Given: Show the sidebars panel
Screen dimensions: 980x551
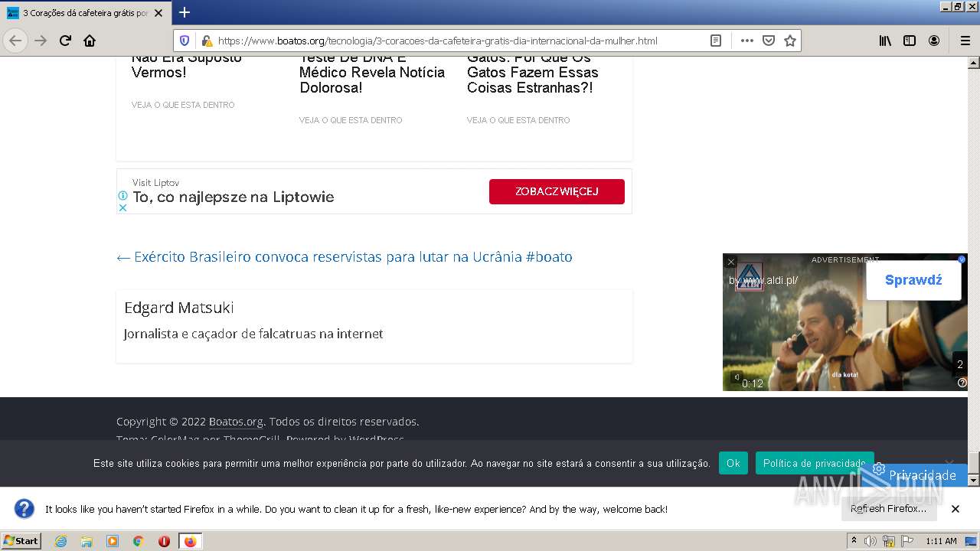Looking at the screenshot, I should (x=910, y=41).
